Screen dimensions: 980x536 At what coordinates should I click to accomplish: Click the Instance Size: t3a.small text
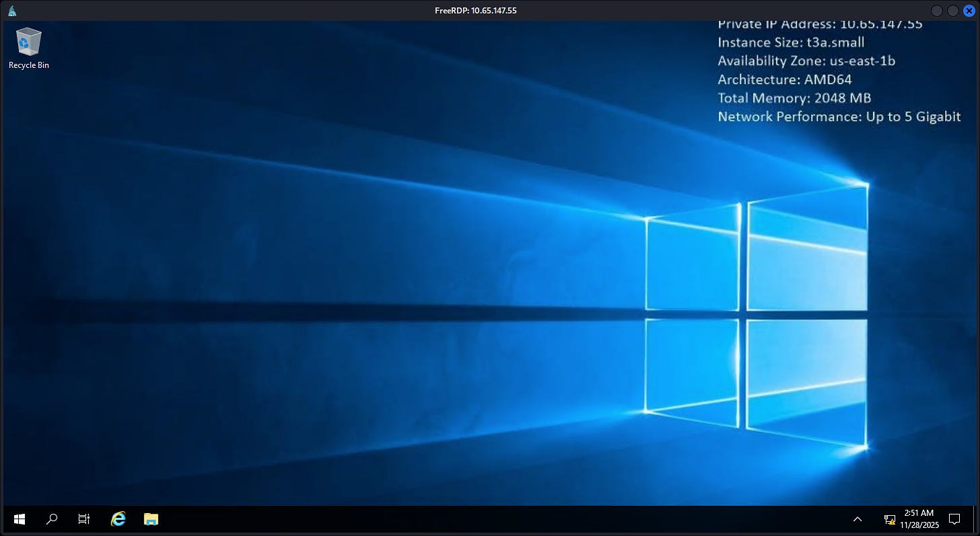[791, 42]
